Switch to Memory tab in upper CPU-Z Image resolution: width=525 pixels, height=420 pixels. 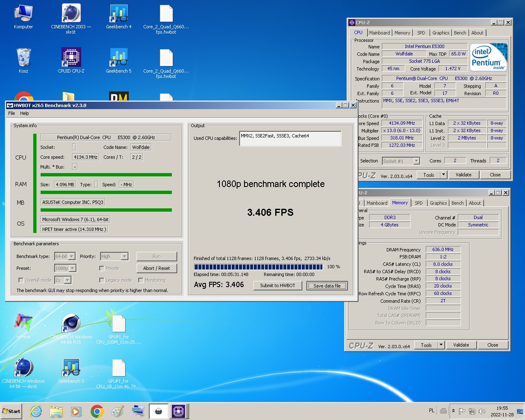(x=402, y=33)
